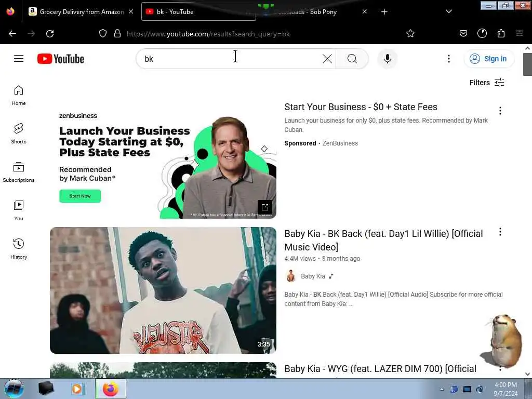Click the Start Now ad button

80,196
